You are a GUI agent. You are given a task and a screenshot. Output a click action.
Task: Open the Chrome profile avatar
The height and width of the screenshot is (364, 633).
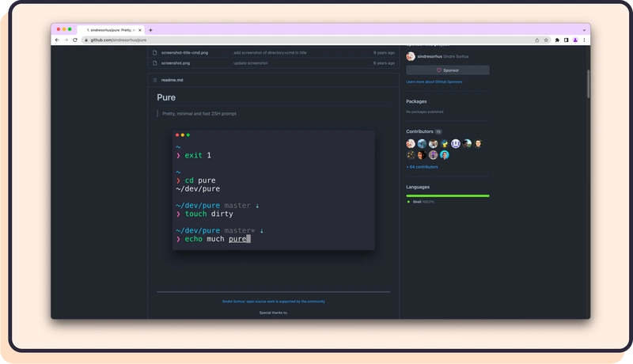575,40
